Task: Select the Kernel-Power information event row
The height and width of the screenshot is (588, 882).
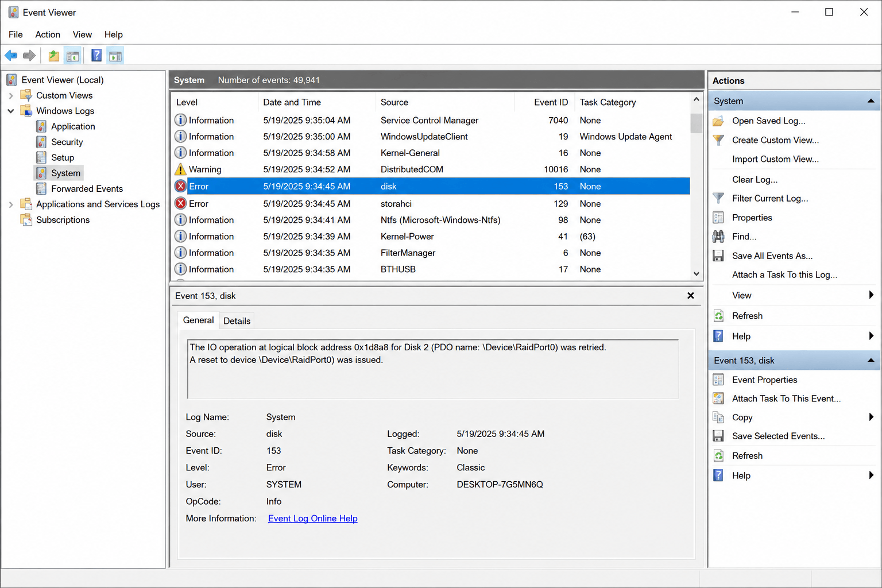Action: (431, 237)
